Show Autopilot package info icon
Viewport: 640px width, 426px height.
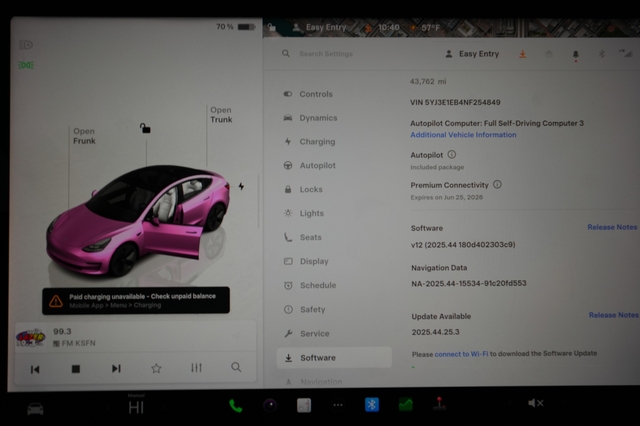[451, 154]
